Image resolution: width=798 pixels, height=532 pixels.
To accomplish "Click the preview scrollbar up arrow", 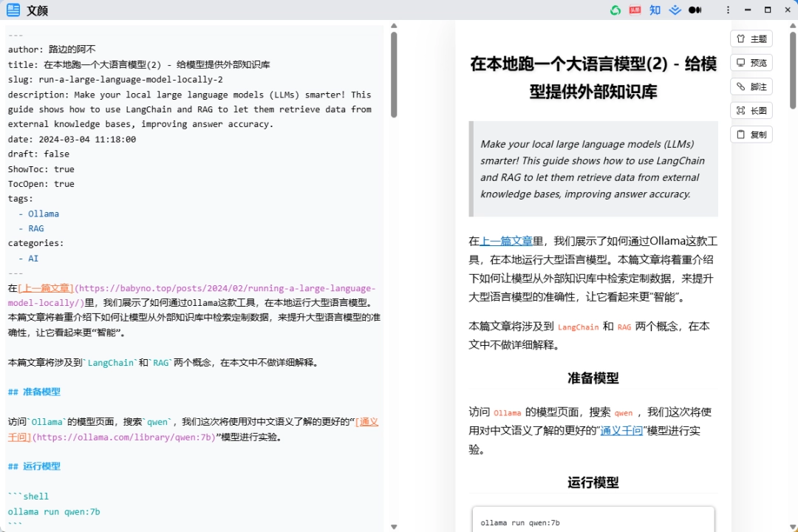I will (794, 24).
